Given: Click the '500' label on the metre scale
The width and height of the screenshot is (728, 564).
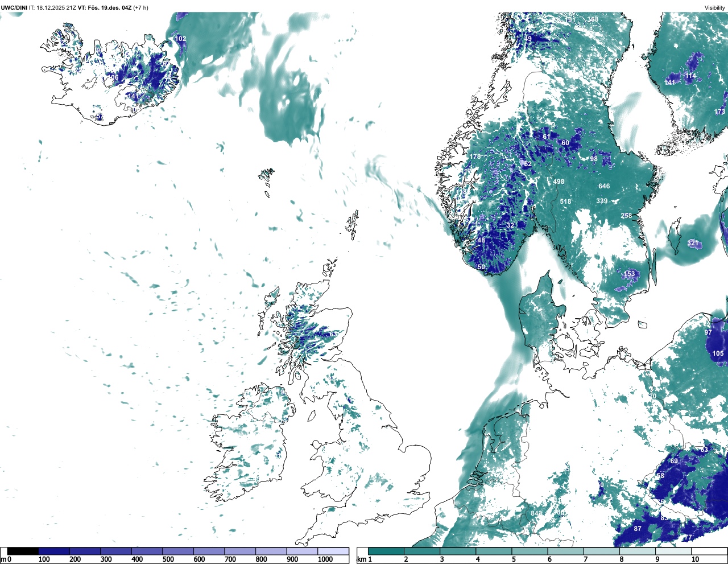Looking at the screenshot, I should pyautogui.click(x=168, y=559).
